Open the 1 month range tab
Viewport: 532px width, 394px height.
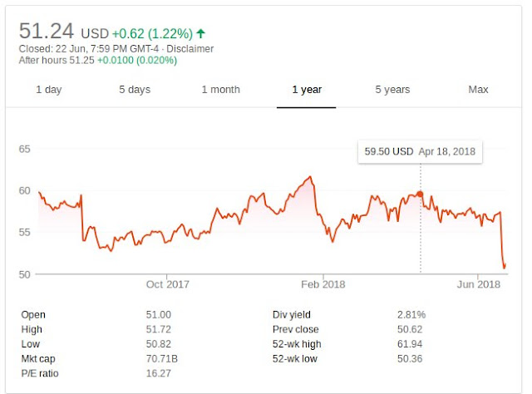220,89
